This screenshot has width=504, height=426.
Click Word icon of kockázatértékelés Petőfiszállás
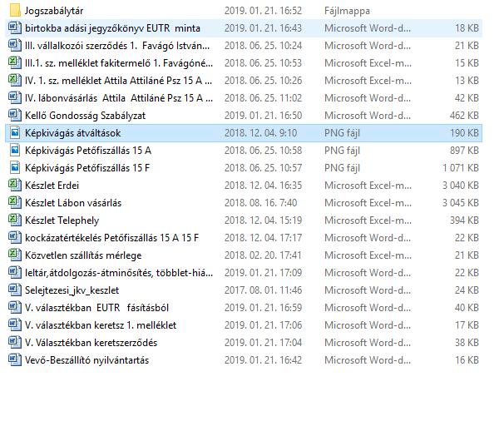coord(15,238)
